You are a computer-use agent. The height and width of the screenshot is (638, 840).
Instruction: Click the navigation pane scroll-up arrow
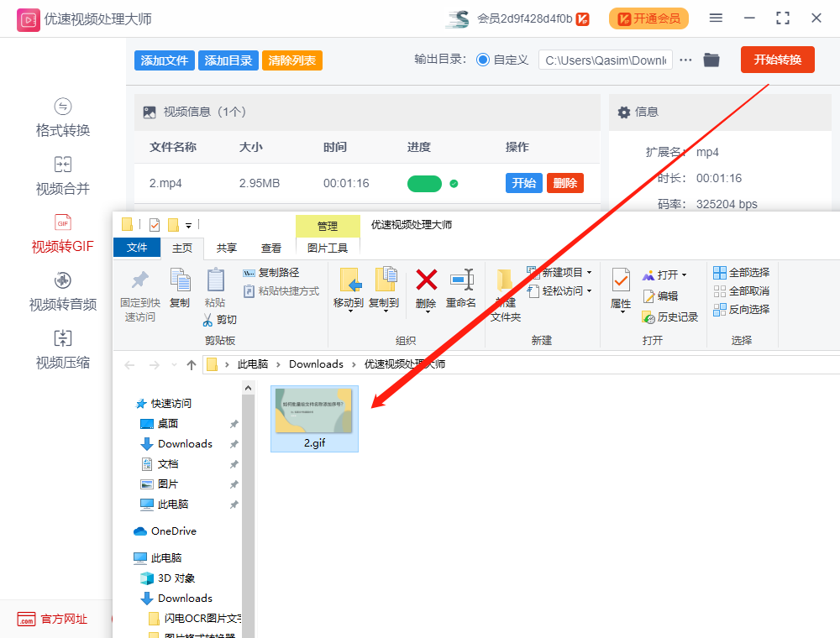click(x=248, y=388)
